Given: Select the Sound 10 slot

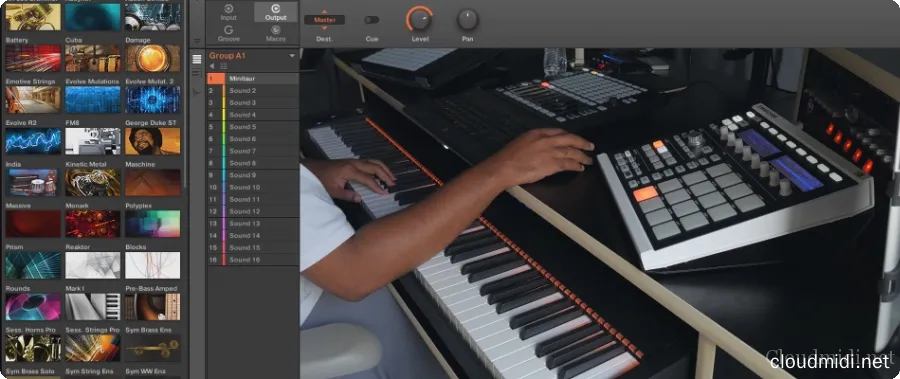Looking at the screenshot, I should point(253,187).
